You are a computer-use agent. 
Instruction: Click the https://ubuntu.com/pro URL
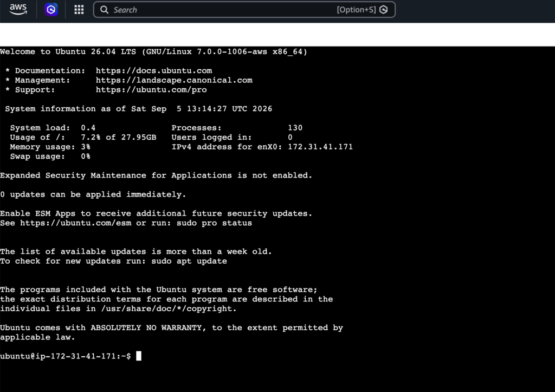(x=151, y=90)
